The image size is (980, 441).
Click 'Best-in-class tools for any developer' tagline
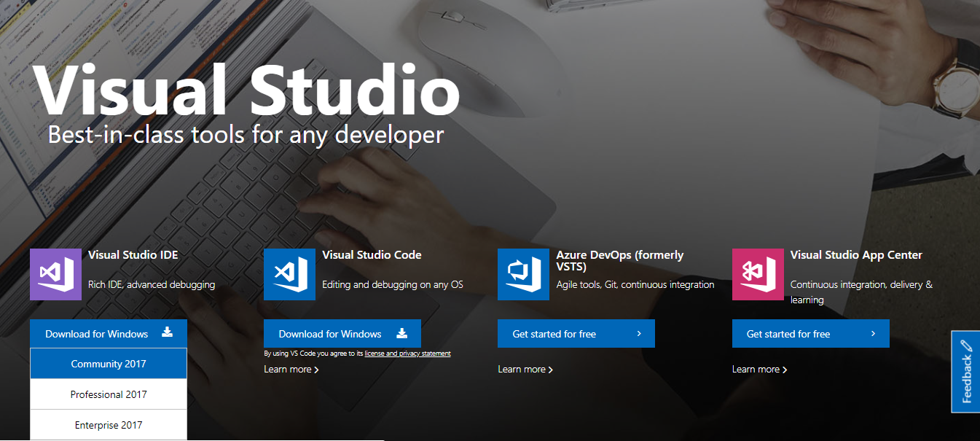pyautogui.click(x=246, y=135)
